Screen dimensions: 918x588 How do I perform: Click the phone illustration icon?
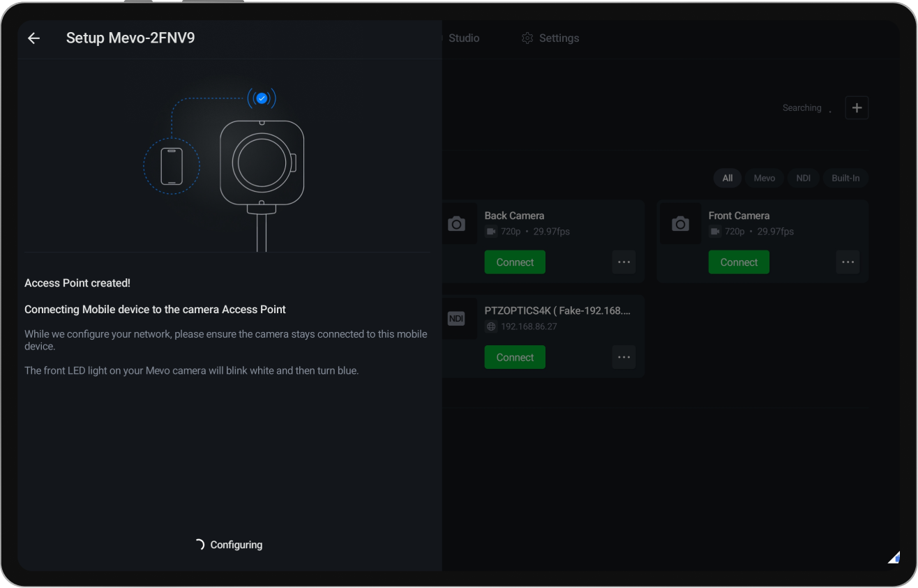click(x=172, y=166)
